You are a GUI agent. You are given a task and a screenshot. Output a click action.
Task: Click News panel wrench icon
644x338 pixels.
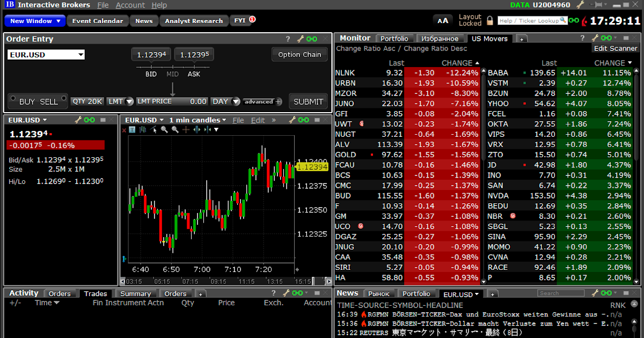[x=595, y=293]
